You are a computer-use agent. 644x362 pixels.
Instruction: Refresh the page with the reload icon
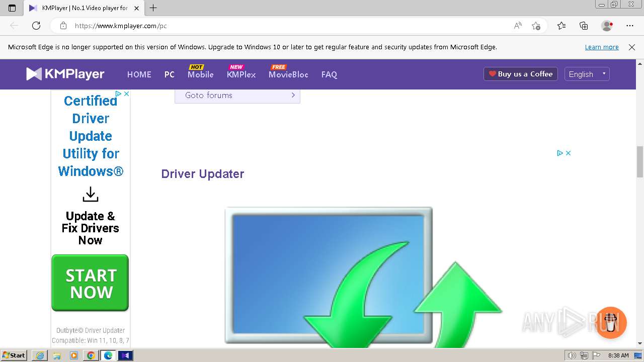click(36, 26)
